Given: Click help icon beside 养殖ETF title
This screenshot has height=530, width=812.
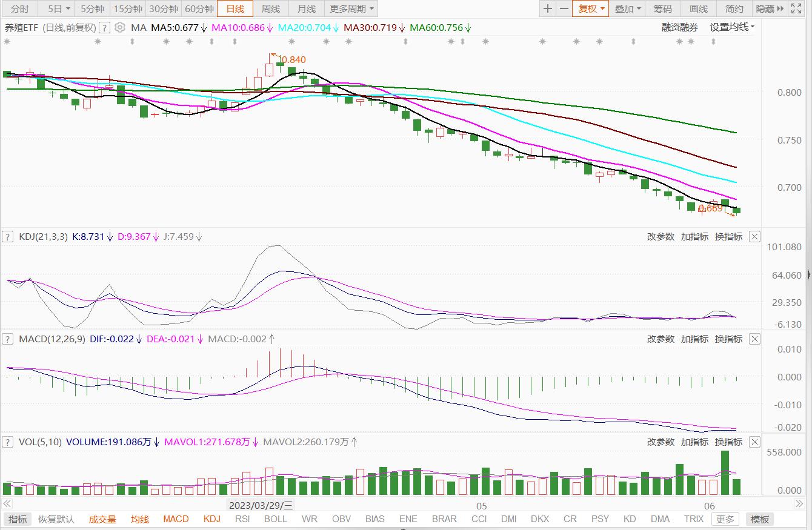Looking at the screenshot, I should (104, 27).
